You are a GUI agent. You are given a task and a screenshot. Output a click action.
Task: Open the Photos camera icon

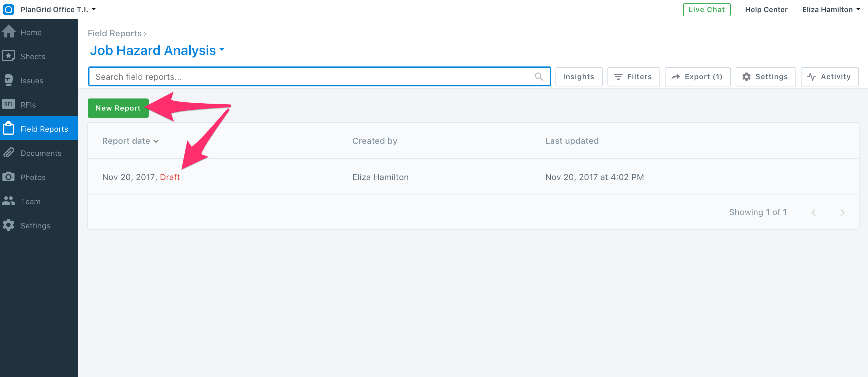8,176
